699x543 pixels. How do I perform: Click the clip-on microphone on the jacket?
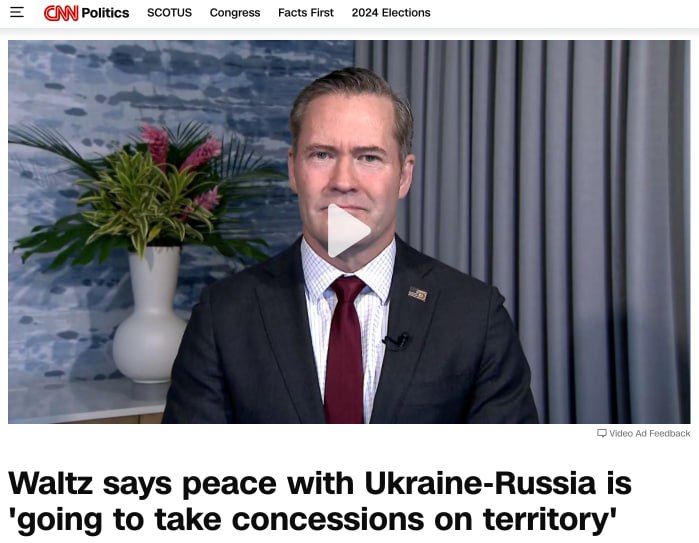coord(396,341)
